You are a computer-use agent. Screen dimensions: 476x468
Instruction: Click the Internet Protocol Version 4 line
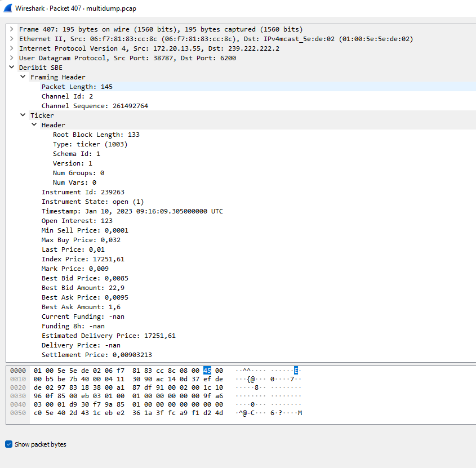click(x=149, y=48)
